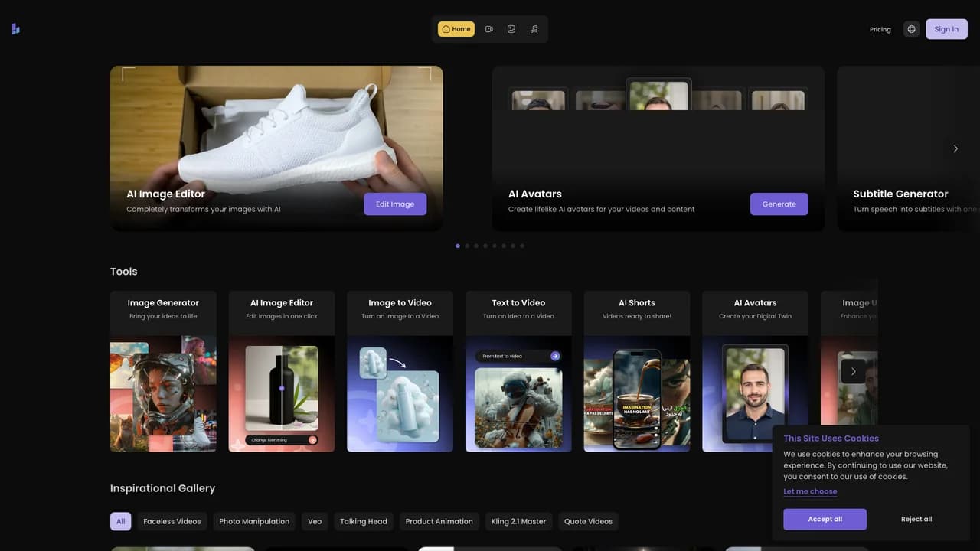
Task: Select the fourth carousel pagination dot
Action: tap(485, 246)
